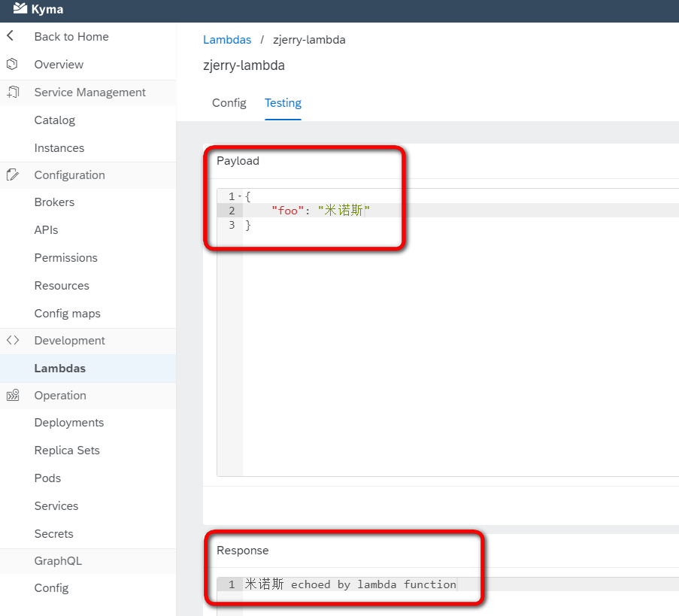This screenshot has height=616, width=679.
Task: Open the Catalog menu item
Action: click(55, 120)
